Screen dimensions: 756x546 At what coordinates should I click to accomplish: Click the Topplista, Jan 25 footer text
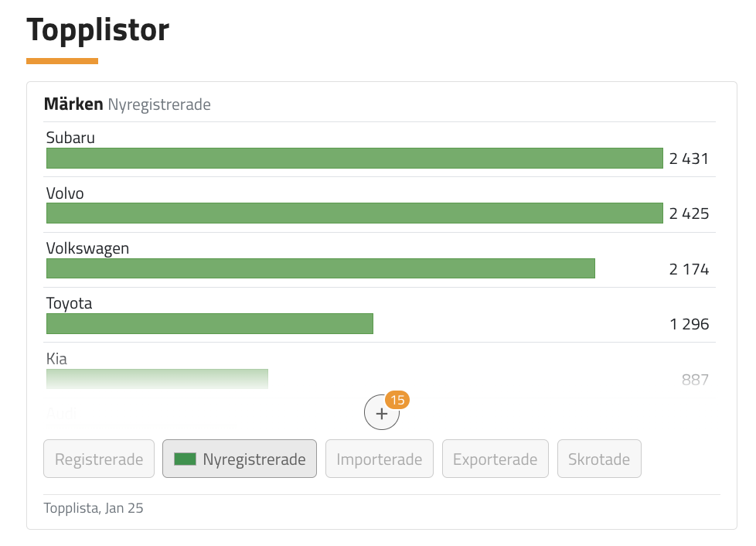click(94, 508)
